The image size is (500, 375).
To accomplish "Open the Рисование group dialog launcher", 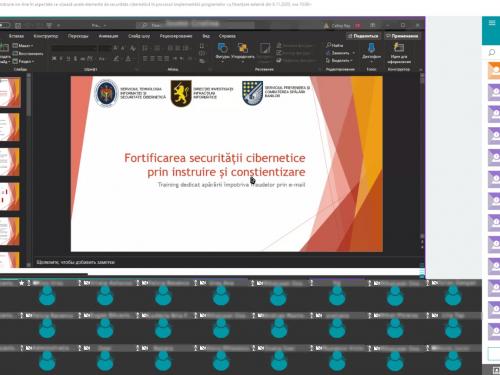I will point(320,70).
